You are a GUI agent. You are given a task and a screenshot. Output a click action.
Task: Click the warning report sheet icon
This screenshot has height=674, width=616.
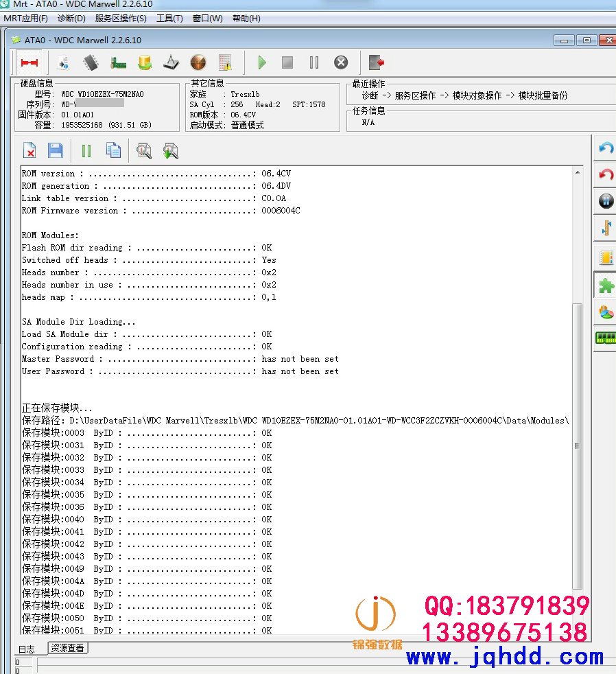[225, 62]
